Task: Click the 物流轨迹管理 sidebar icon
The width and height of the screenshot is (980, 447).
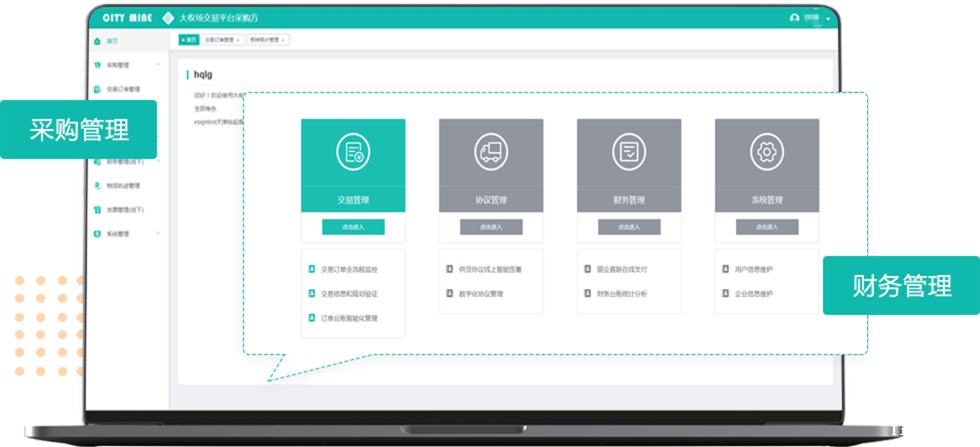Action: coord(97,185)
